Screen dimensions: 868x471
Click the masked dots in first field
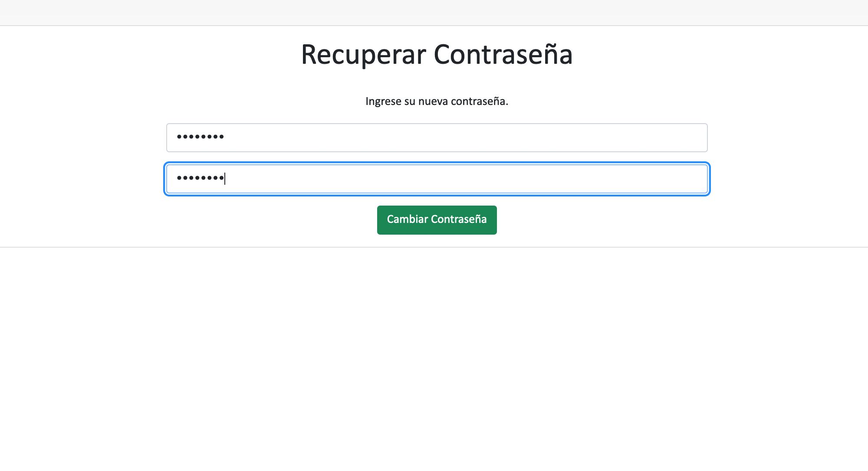(x=200, y=137)
